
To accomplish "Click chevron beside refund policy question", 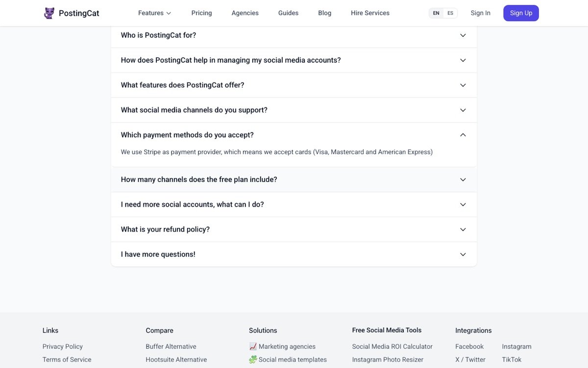I will [463, 230].
